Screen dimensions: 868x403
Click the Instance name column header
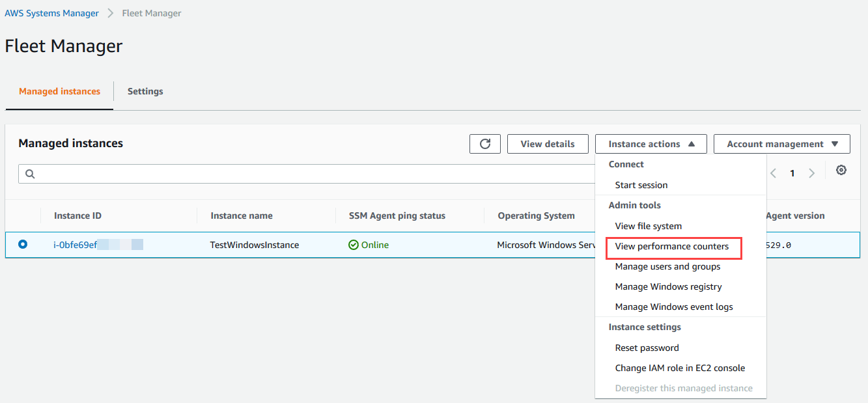[x=242, y=215]
